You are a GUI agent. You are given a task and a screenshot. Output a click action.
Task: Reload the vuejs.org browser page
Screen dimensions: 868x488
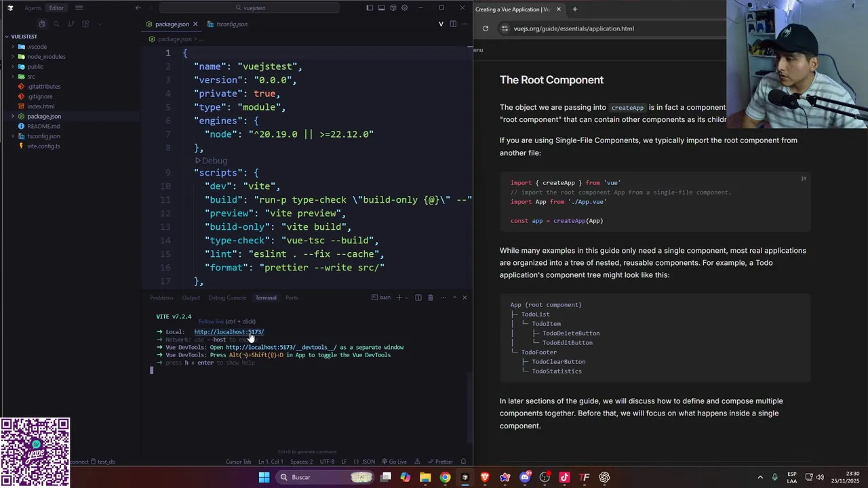pyautogui.click(x=486, y=28)
